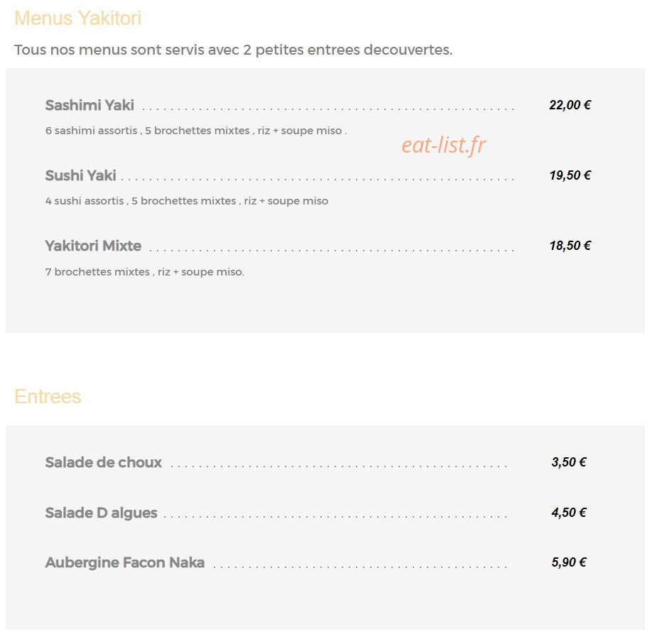Click the Sashimi Yaki description text
Viewport: 652px width, 644px height.
pyautogui.click(x=196, y=131)
